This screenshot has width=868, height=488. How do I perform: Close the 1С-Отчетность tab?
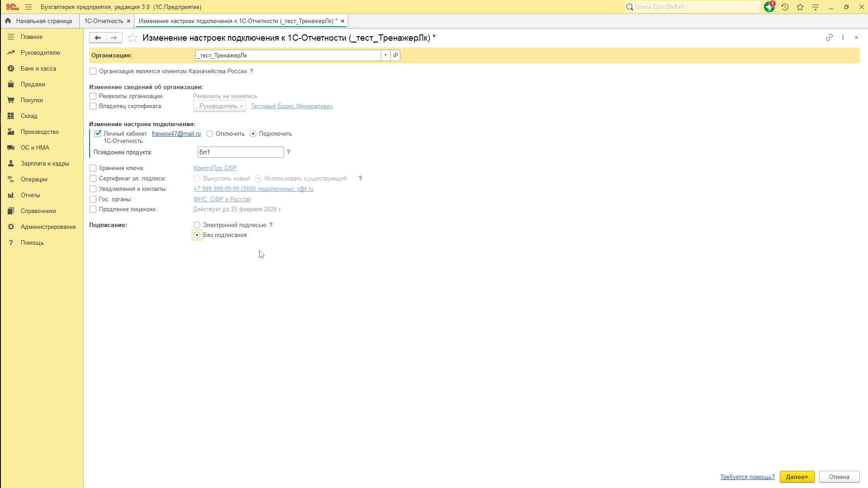coord(128,21)
